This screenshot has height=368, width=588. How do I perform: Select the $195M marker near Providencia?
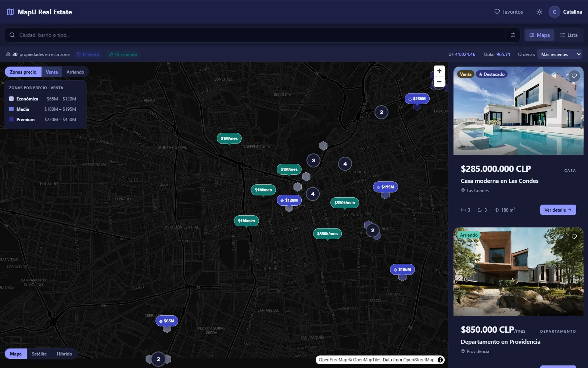[x=386, y=187]
